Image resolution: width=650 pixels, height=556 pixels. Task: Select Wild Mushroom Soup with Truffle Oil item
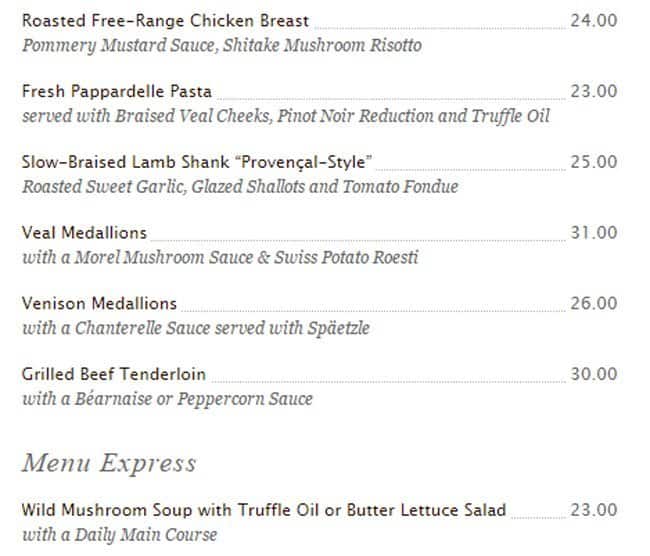coord(264,510)
